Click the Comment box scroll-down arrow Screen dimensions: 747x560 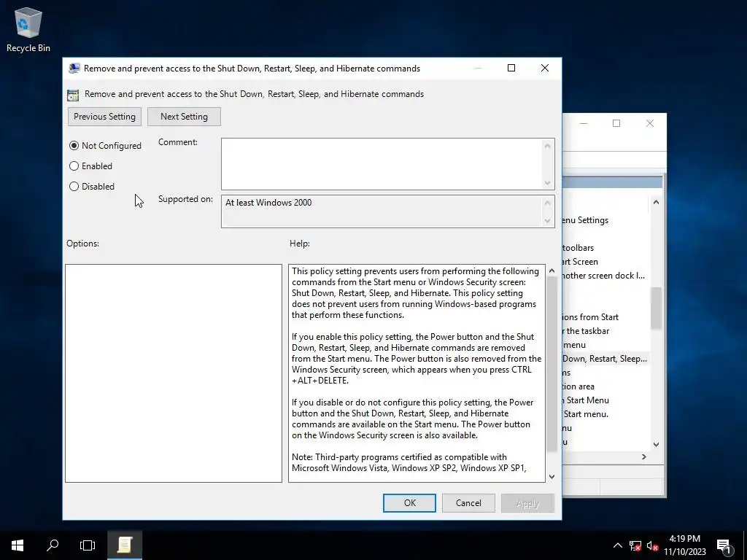[x=547, y=183]
